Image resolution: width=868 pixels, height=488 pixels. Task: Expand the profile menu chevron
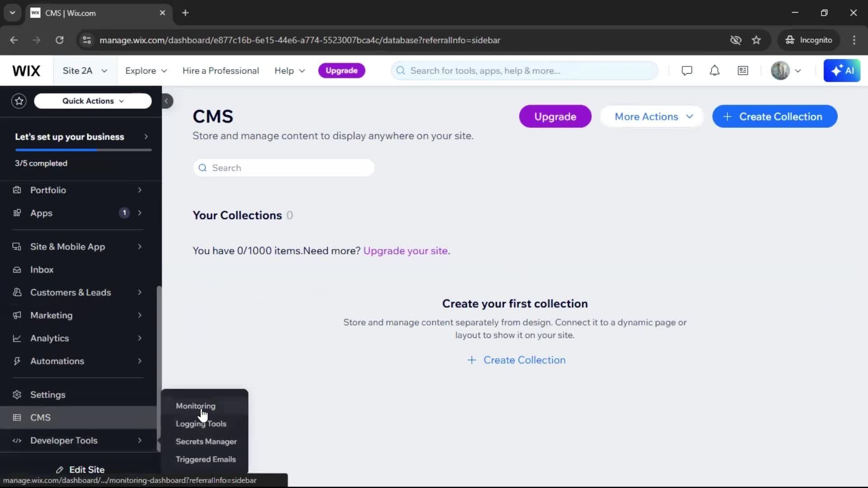(798, 71)
